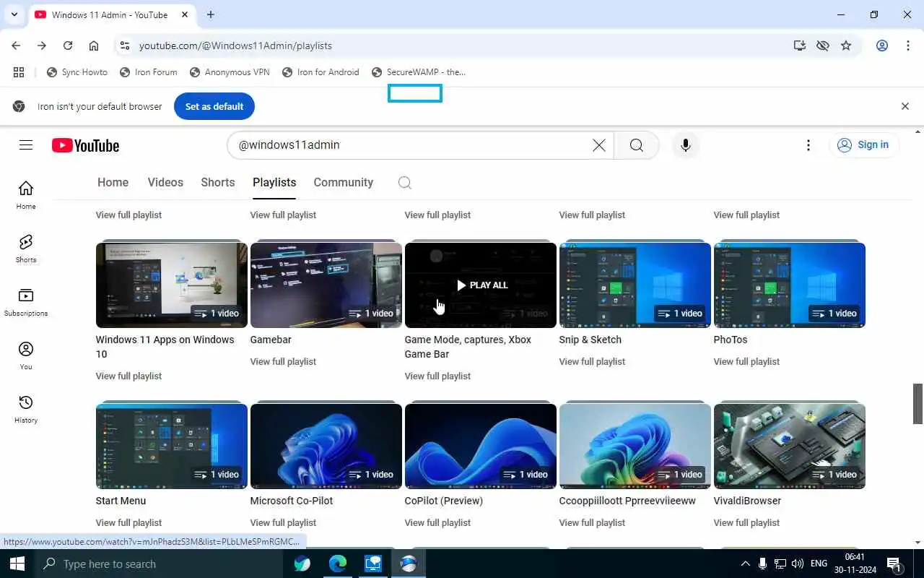Reload the page
Viewport: 924px width, 578px height.
[x=68, y=46]
